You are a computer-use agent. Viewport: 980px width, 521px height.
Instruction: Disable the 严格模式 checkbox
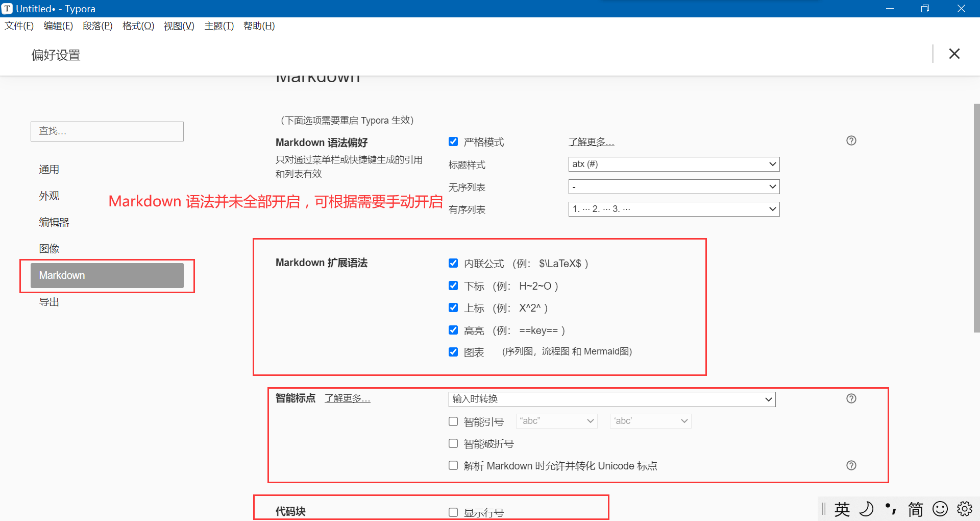tap(453, 141)
